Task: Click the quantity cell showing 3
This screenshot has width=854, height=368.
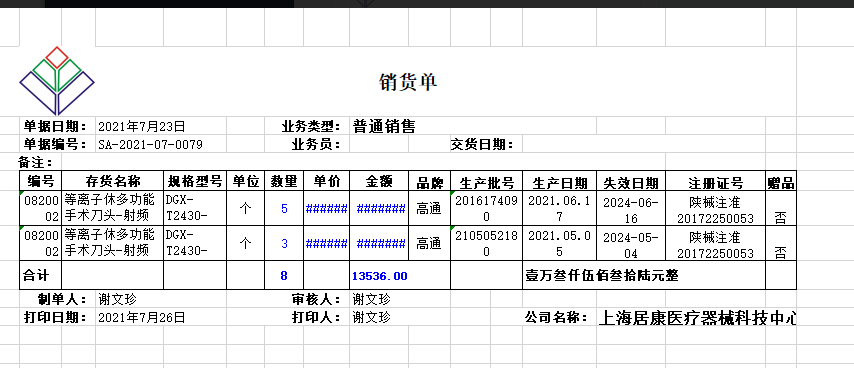Action: pyautogui.click(x=284, y=243)
